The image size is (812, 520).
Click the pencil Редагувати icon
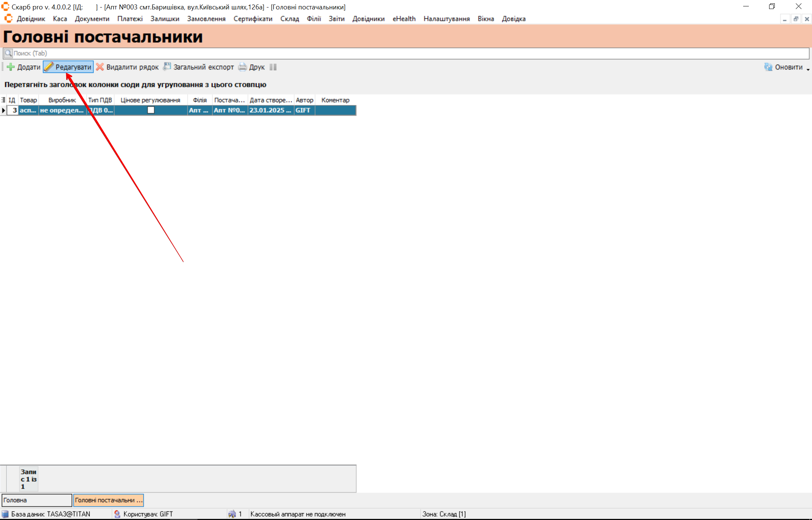(x=49, y=67)
